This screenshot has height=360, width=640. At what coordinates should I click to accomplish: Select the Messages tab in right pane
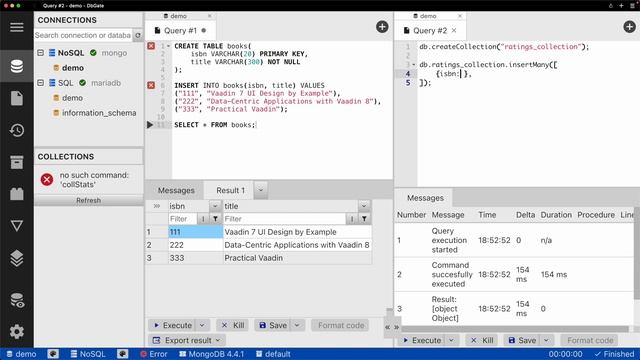(425, 198)
